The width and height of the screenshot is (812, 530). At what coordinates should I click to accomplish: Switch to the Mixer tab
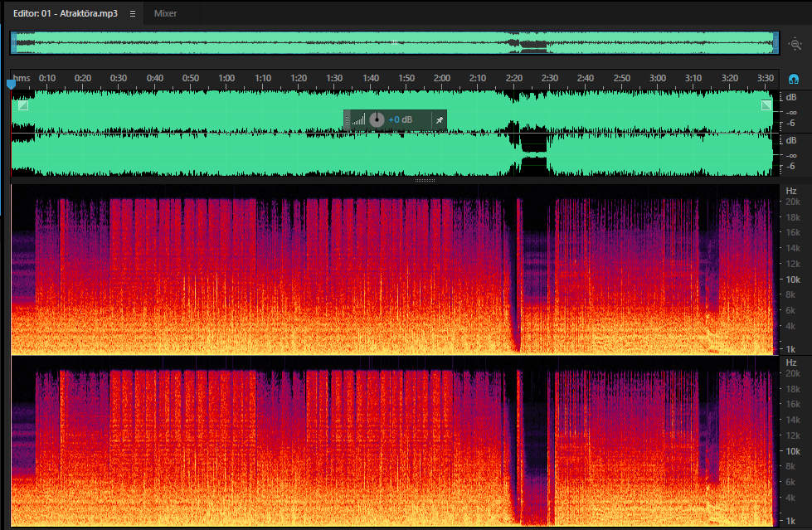pyautogui.click(x=165, y=13)
